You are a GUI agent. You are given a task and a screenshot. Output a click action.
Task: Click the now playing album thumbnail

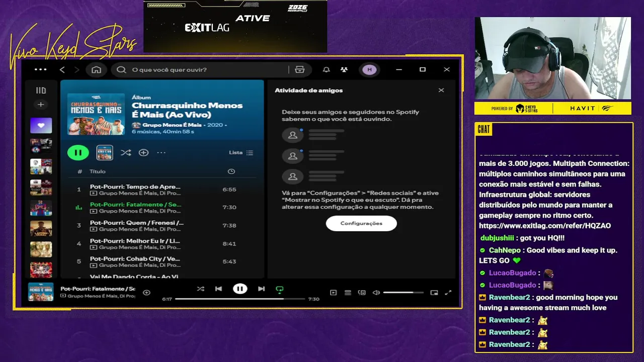41,292
